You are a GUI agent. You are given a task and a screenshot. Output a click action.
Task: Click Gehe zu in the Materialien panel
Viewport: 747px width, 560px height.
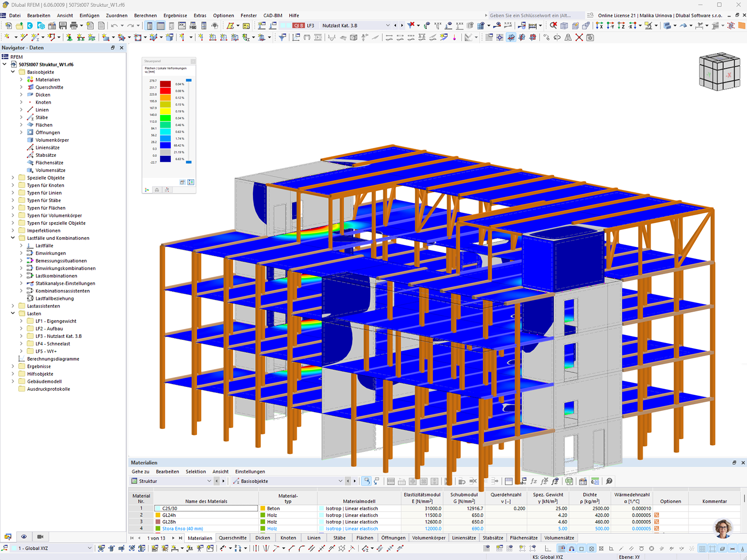coord(140,471)
